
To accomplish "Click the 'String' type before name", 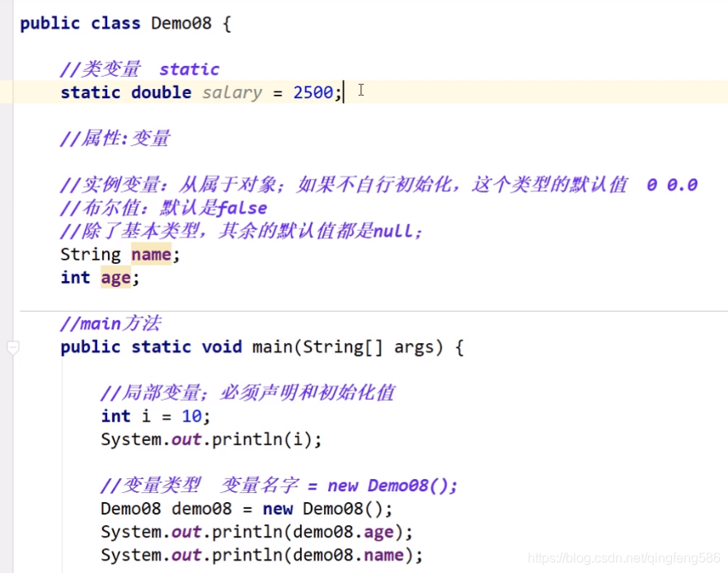I will pyautogui.click(x=91, y=255).
